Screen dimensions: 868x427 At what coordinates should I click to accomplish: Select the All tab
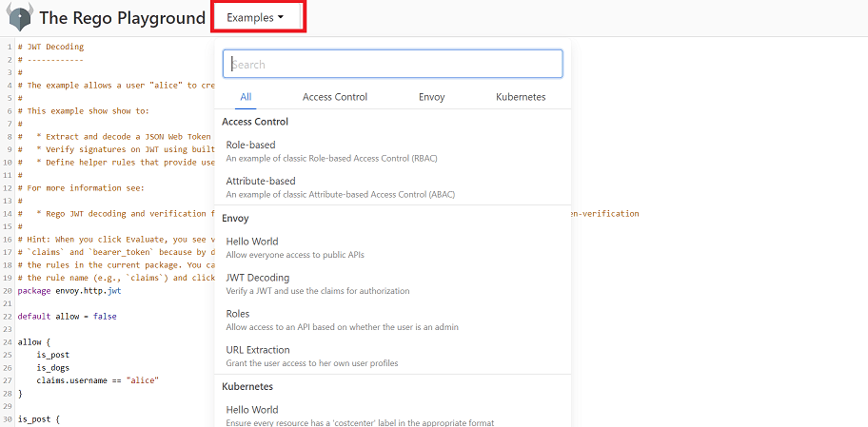(246, 97)
